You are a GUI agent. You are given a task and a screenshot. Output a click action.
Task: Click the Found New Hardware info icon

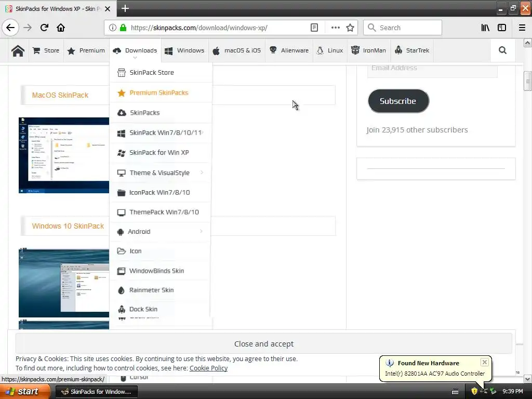pyautogui.click(x=390, y=363)
